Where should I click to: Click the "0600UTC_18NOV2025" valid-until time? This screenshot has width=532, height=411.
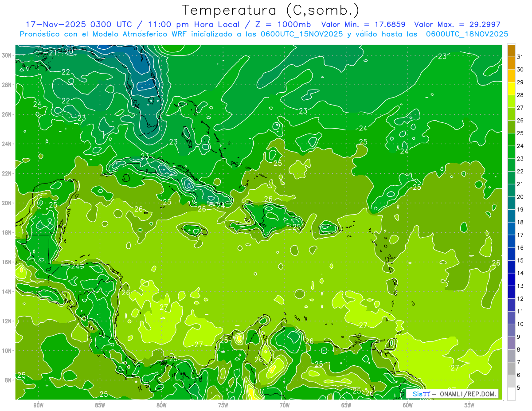467,34
